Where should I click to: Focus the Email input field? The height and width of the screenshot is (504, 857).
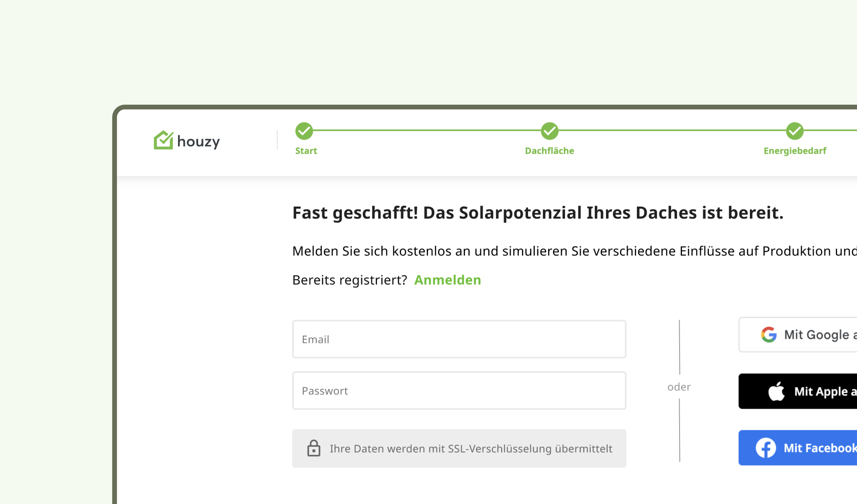click(x=459, y=339)
